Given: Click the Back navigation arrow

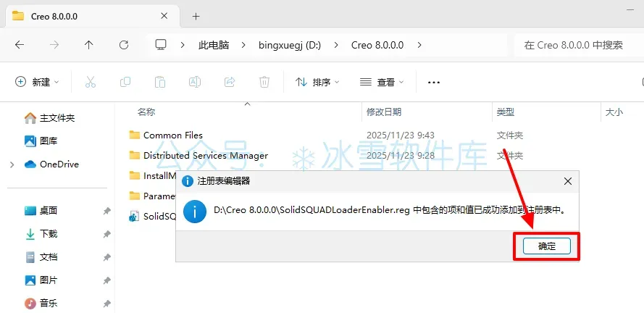Looking at the screenshot, I should tap(20, 45).
